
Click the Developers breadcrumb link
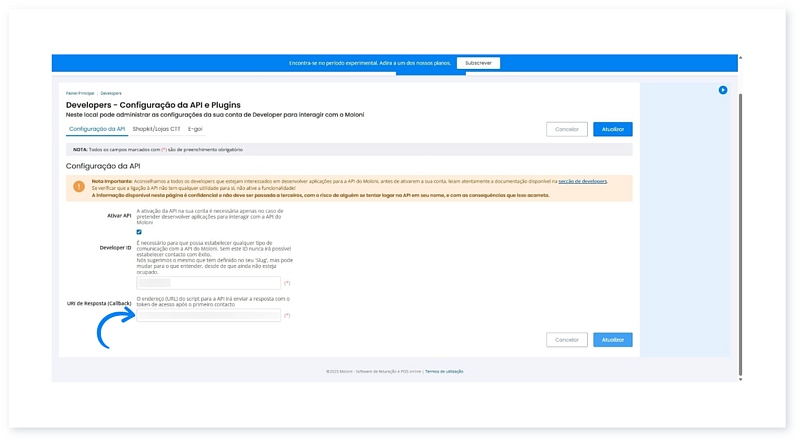[111, 93]
